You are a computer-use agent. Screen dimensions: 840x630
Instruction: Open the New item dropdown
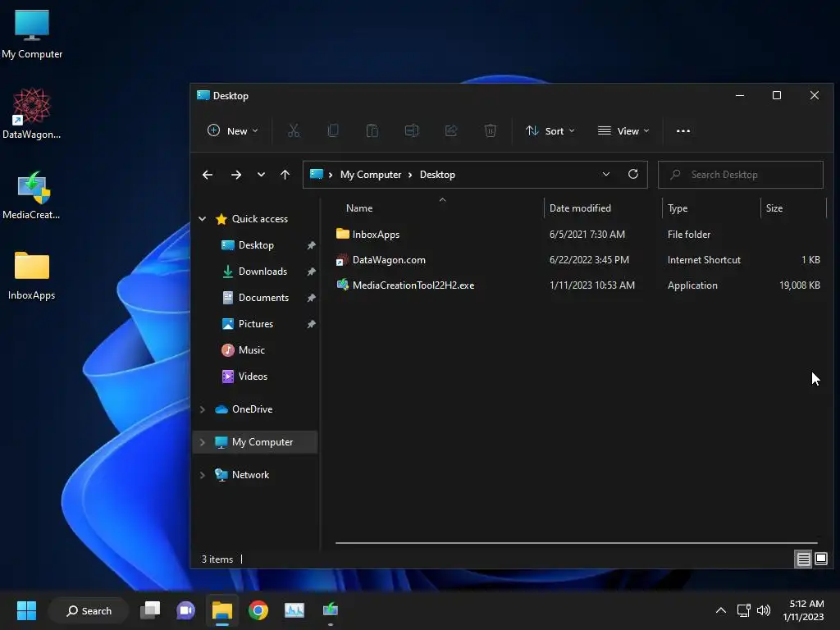(233, 130)
